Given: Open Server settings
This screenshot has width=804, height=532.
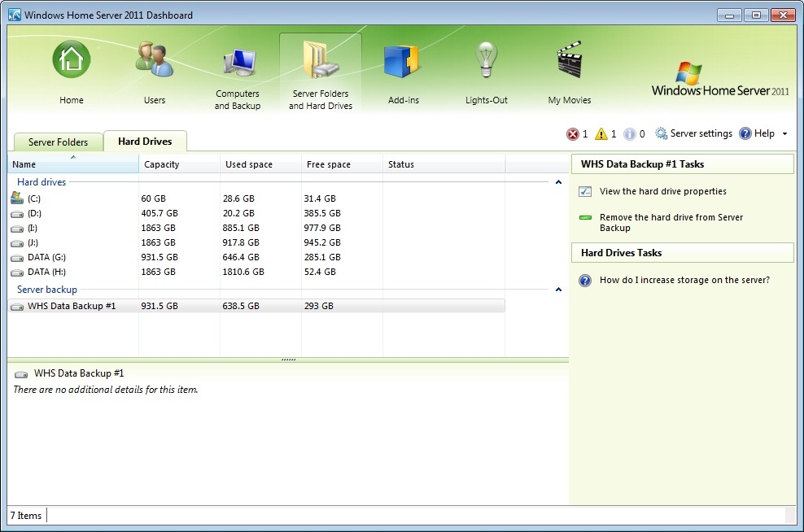Looking at the screenshot, I should point(693,133).
